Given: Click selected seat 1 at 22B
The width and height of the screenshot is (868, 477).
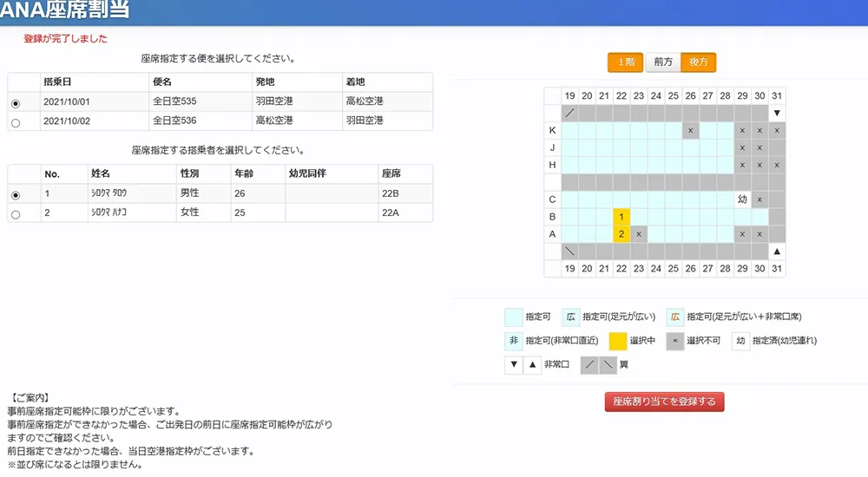Looking at the screenshot, I should coord(621,217).
